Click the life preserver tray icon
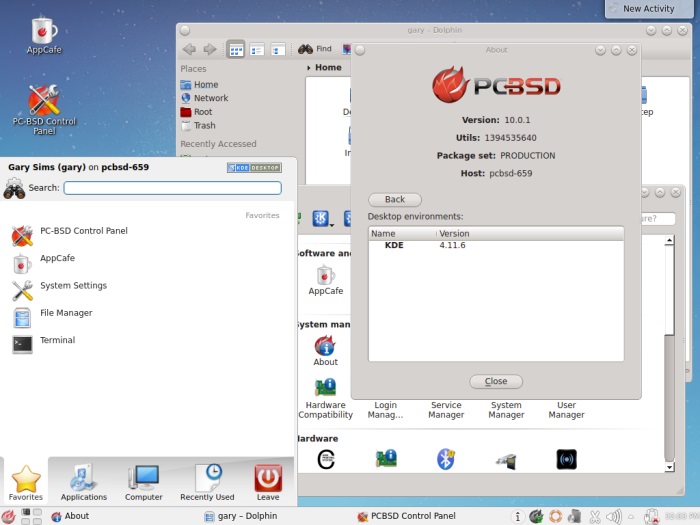This screenshot has width=700, height=525. (555, 517)
